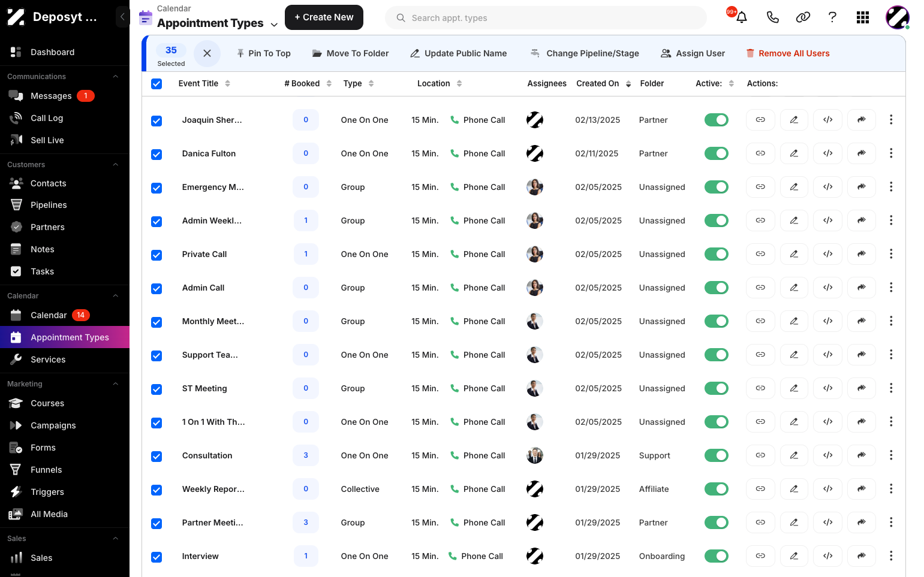Click the Create New button
This screenshot has width=924, height=577.
point(324,17)
